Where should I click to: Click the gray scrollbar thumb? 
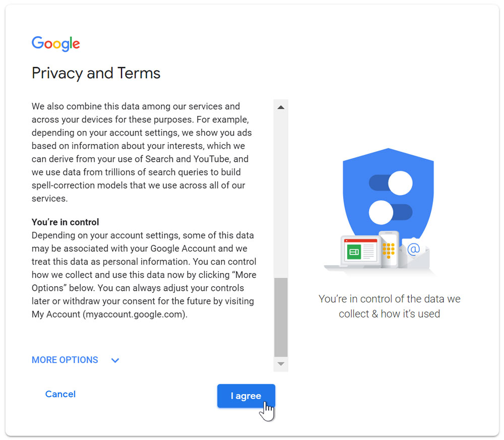(x=281, y=317)
